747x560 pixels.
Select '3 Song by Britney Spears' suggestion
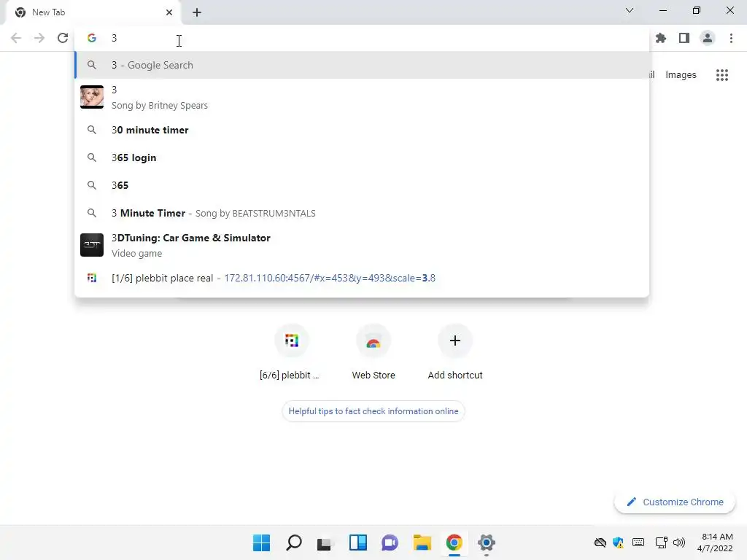pos(362,97)
